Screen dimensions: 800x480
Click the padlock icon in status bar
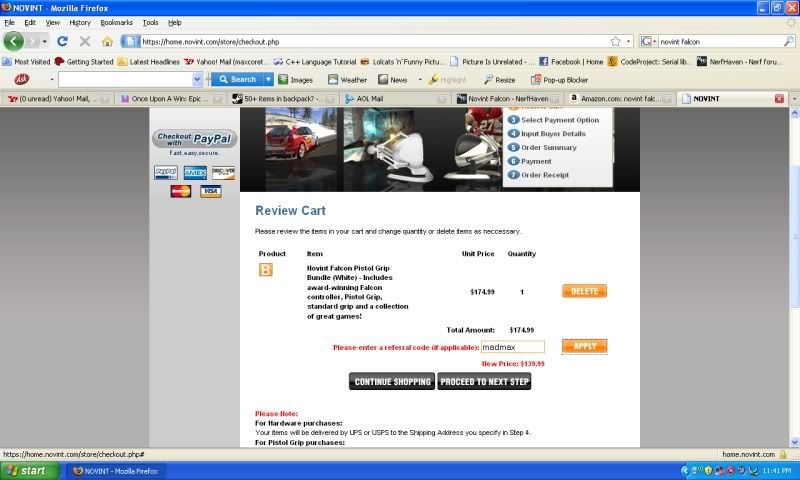[x=783, y=454]
